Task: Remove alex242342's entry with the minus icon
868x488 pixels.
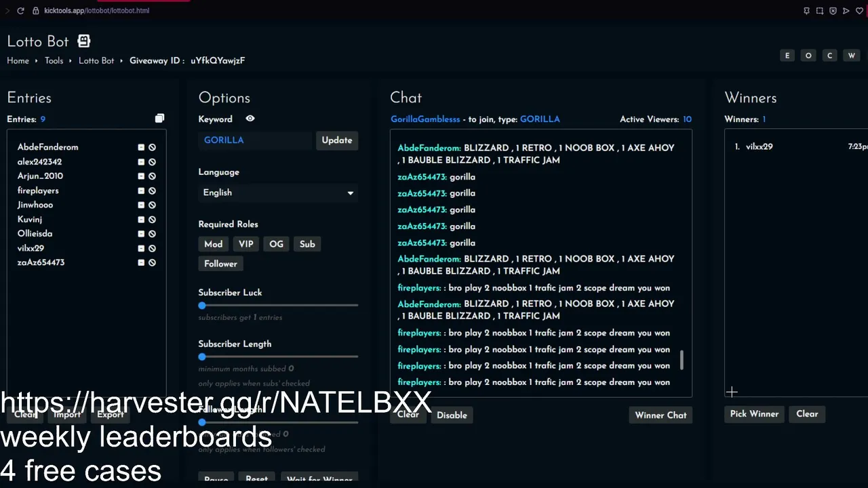Action: tap(141, 162)
